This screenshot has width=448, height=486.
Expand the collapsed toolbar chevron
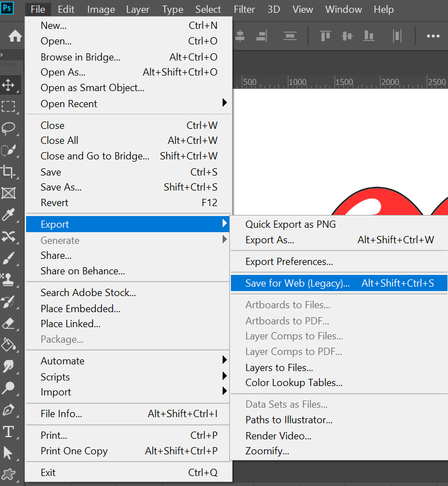2,55
